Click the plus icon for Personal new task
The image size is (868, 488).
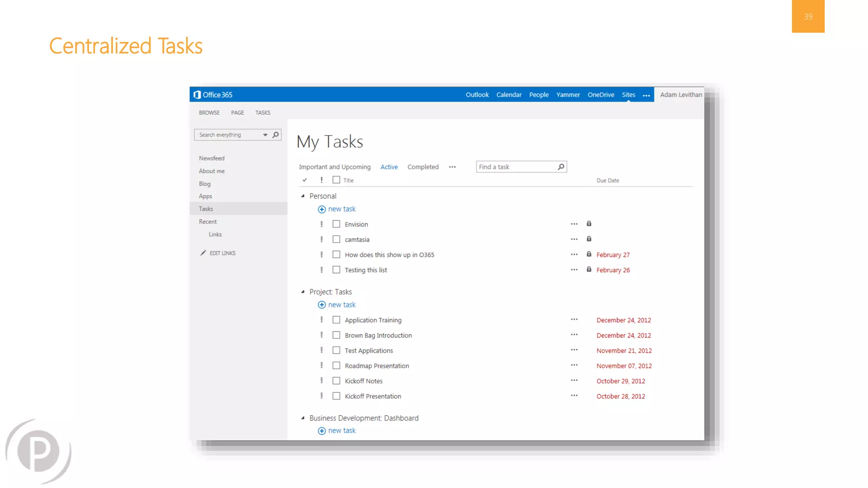point(322,209)
